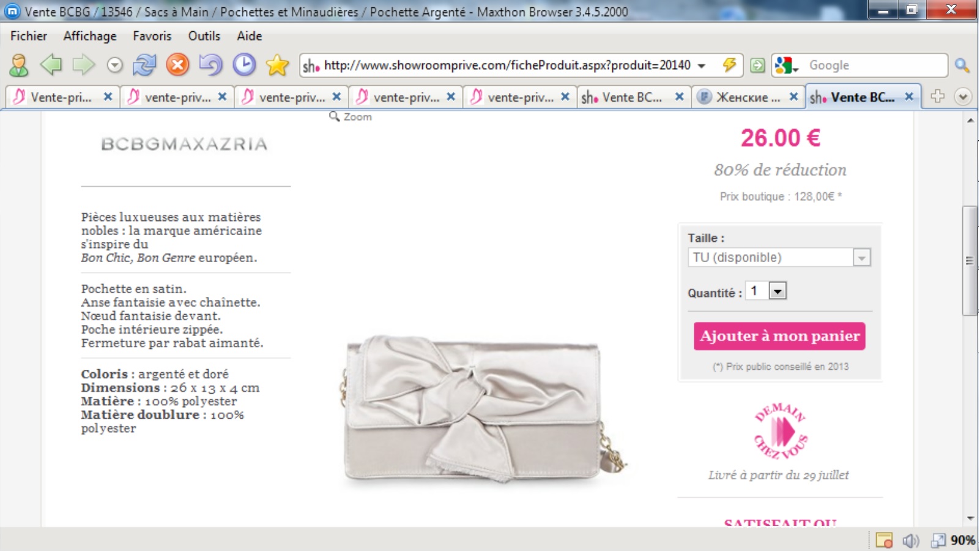Click the 80% de réduction text

780,170
